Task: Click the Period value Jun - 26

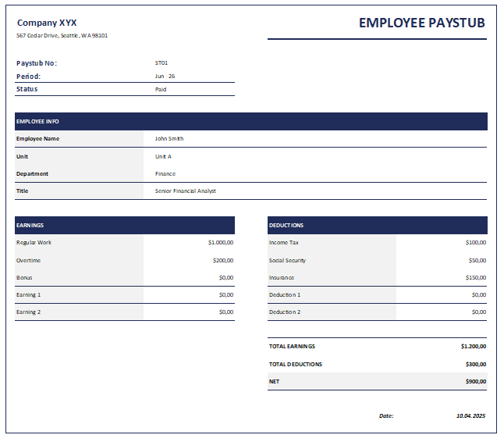Action: tap(165, 76)
